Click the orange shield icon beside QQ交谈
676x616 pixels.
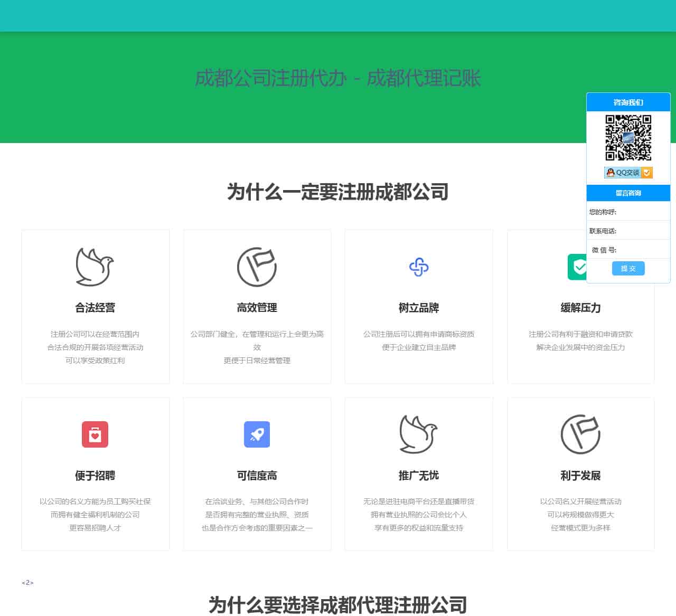point(648,173)
